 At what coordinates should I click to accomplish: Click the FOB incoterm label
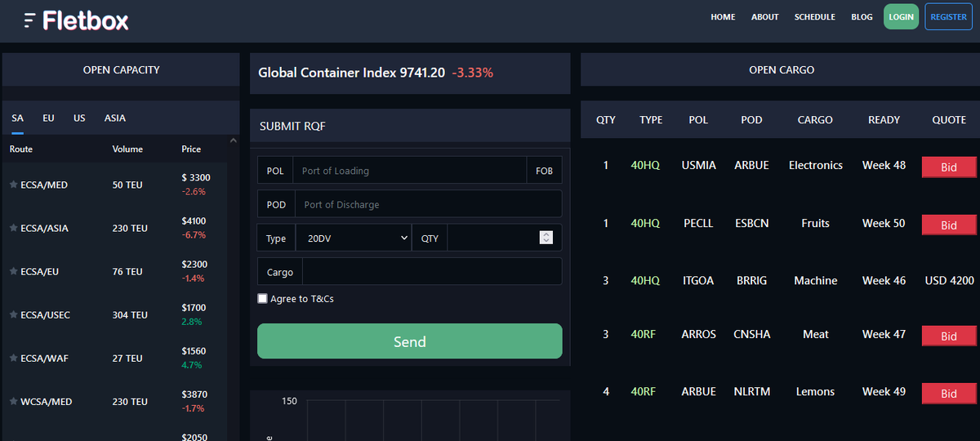[544, 171]
